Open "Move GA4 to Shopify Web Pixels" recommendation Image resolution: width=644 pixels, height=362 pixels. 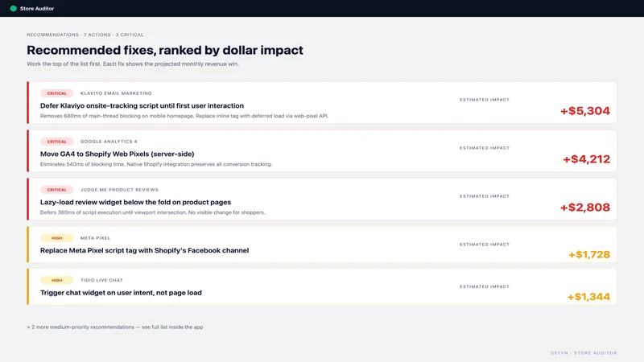pos(117,154)
